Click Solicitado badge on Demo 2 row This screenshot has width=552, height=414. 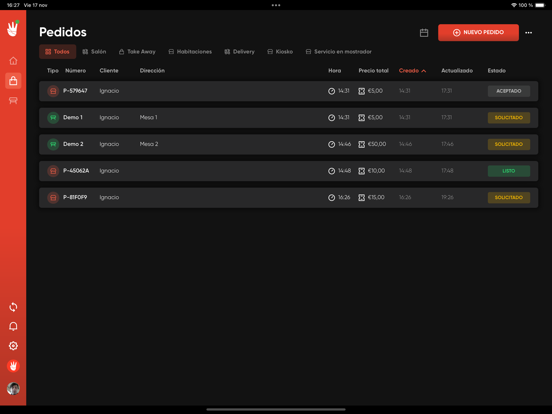[509, 144]
